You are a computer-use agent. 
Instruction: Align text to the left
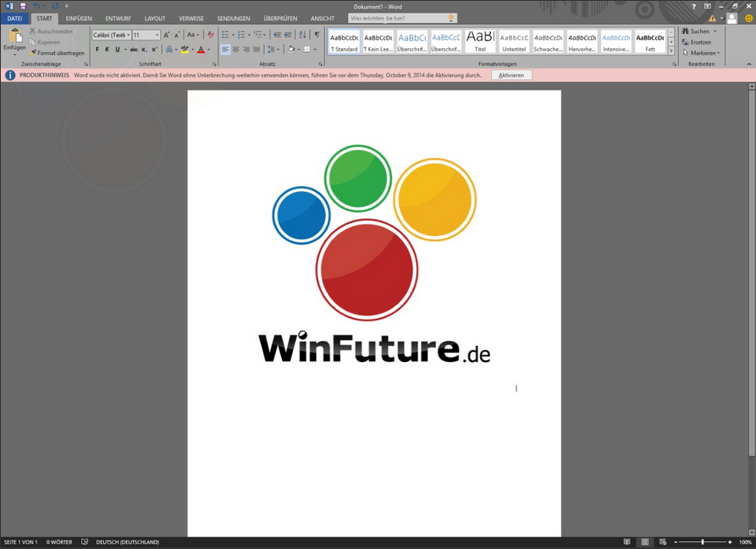tap(225, 49)
